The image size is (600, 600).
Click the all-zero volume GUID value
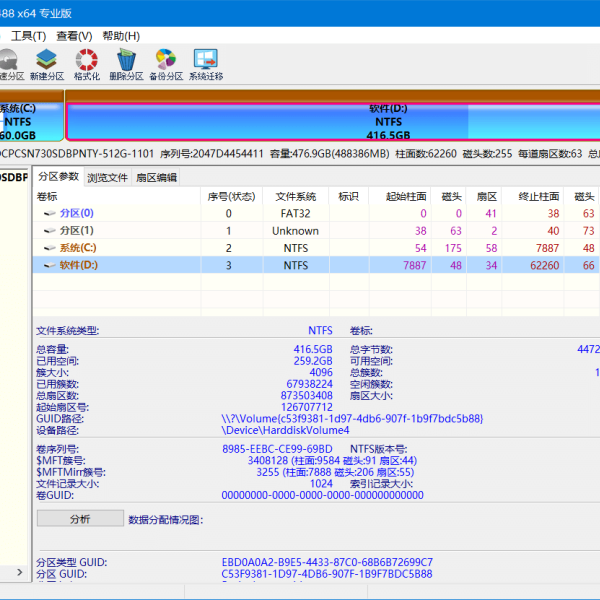pyautogui.click(x=322, y=495)
